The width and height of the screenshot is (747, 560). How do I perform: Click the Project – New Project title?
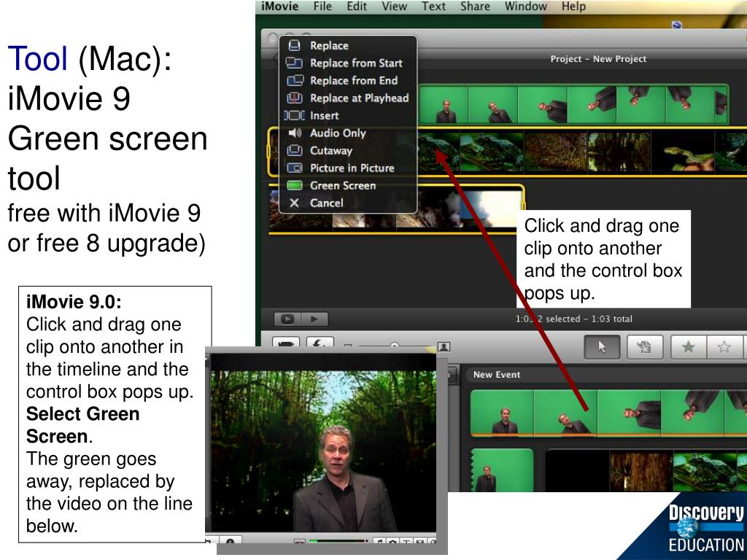[598, 59]
